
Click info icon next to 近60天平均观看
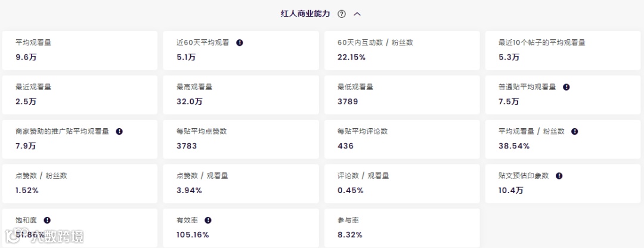(240, 43)
